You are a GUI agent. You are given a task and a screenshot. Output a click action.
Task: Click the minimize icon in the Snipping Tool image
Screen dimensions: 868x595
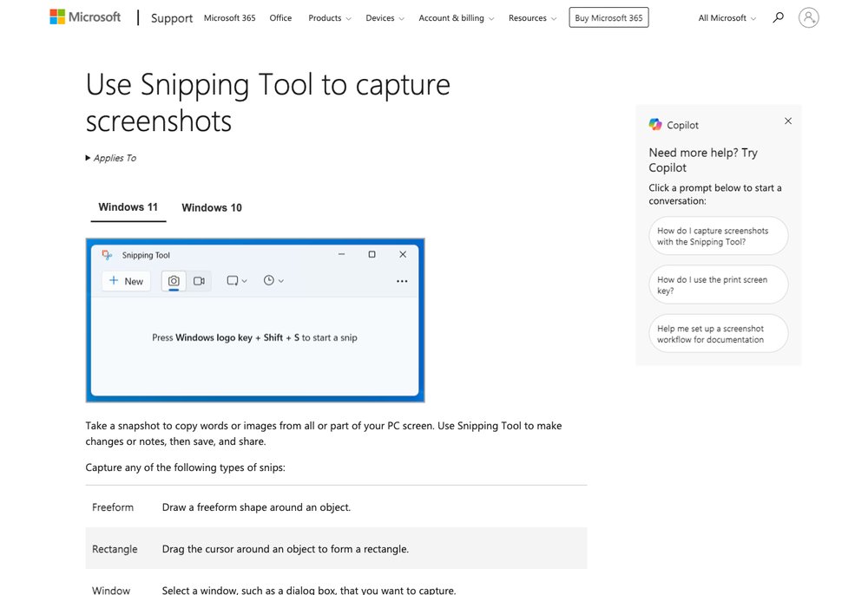point(341,254)
